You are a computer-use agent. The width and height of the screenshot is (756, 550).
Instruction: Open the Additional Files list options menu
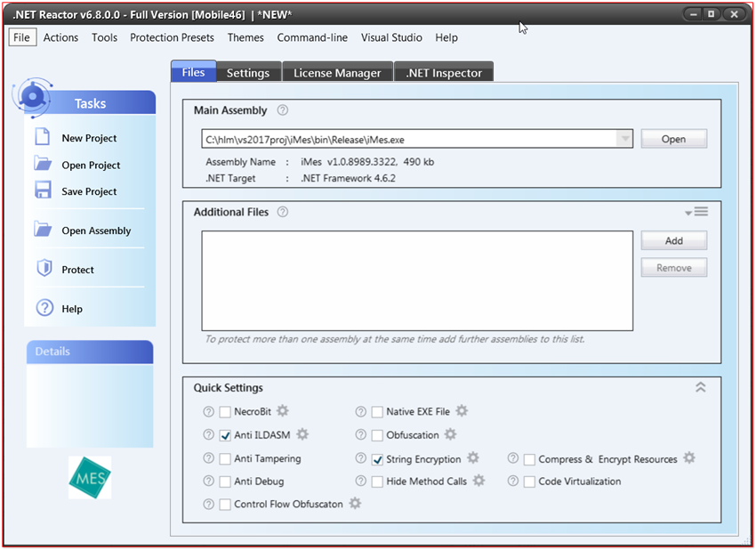[x=696, y=212]
